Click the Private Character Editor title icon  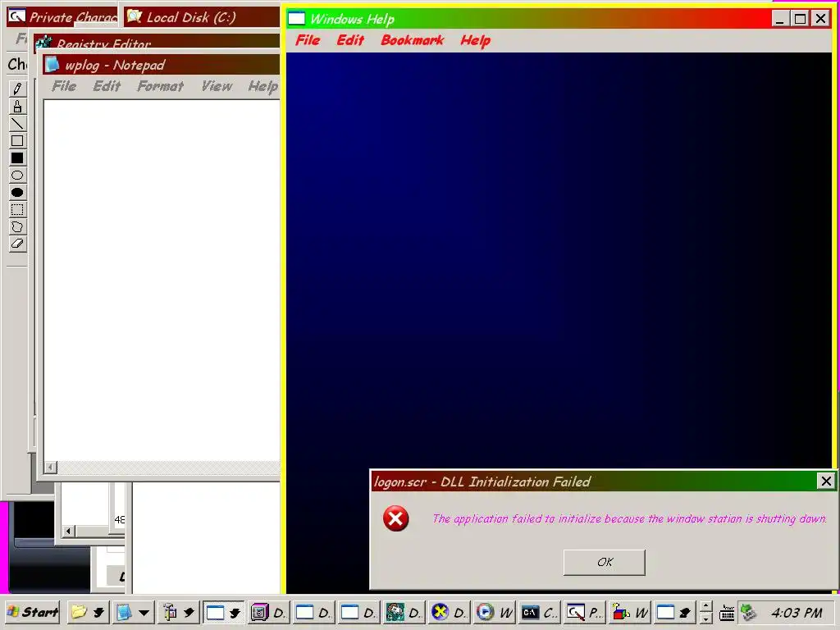(16, 16)
